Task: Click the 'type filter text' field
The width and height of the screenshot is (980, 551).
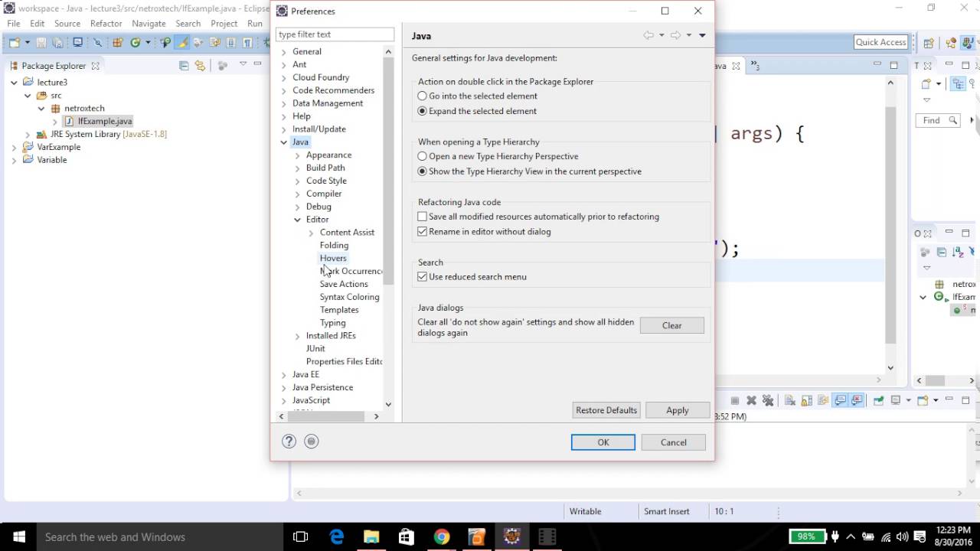Action: point(335,34)
